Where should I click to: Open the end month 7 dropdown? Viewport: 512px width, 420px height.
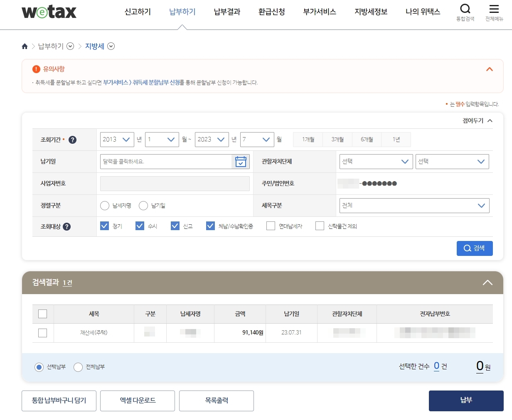pyautogui.click(x=257, y=140)
